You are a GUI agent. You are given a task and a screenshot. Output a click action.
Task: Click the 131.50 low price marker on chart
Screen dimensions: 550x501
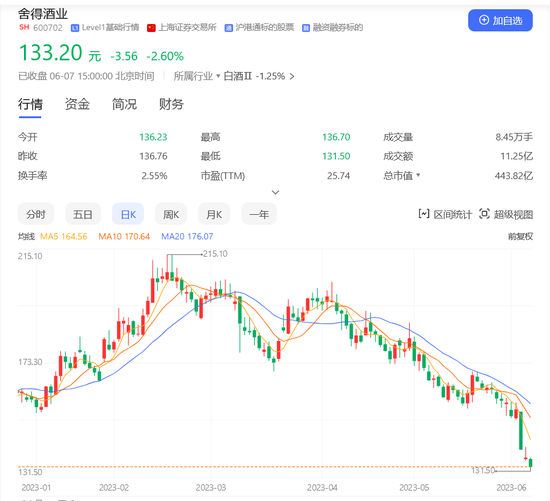point(483,470)
